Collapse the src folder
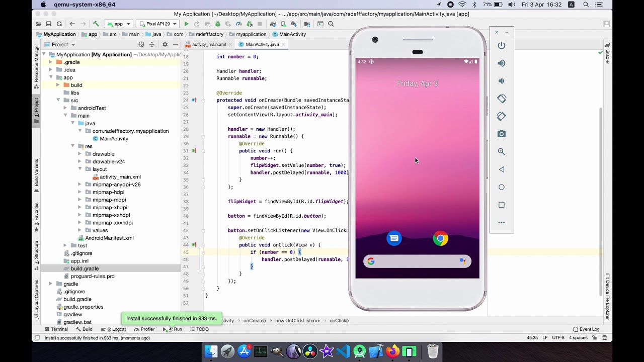Viewport: 644px width, 362px height. point(58,101)
